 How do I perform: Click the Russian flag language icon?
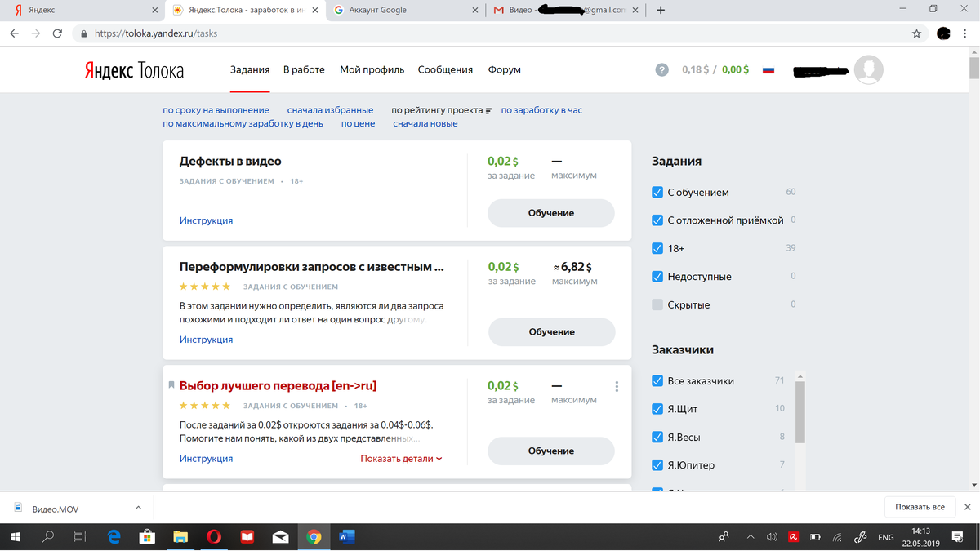pos(768,70)
